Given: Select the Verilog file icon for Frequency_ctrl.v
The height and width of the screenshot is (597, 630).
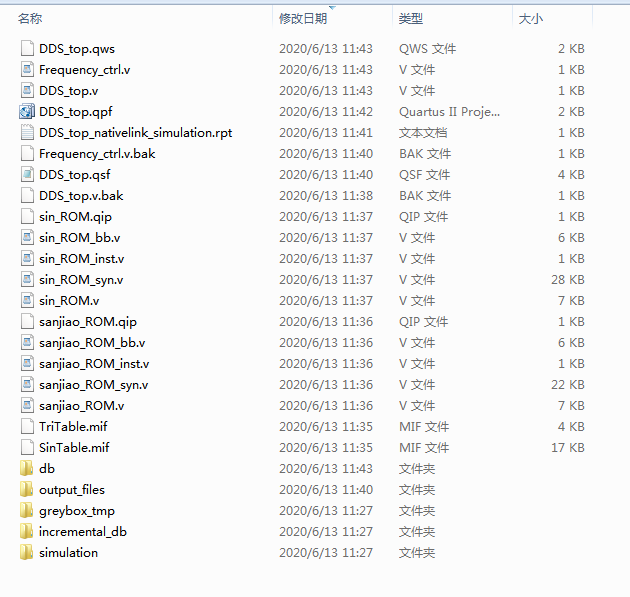Looking at the screenshot, I should click(27, 69).
